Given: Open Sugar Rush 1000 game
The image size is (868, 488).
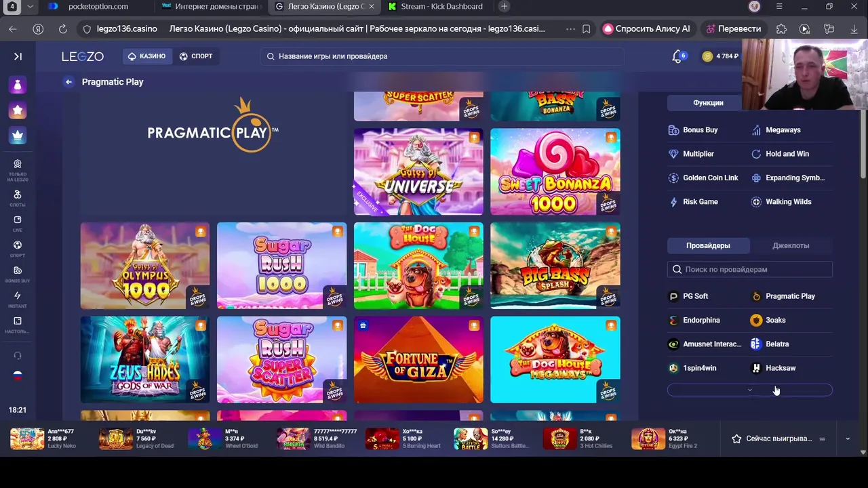Looking at the screenshot, I should (281, 266).
